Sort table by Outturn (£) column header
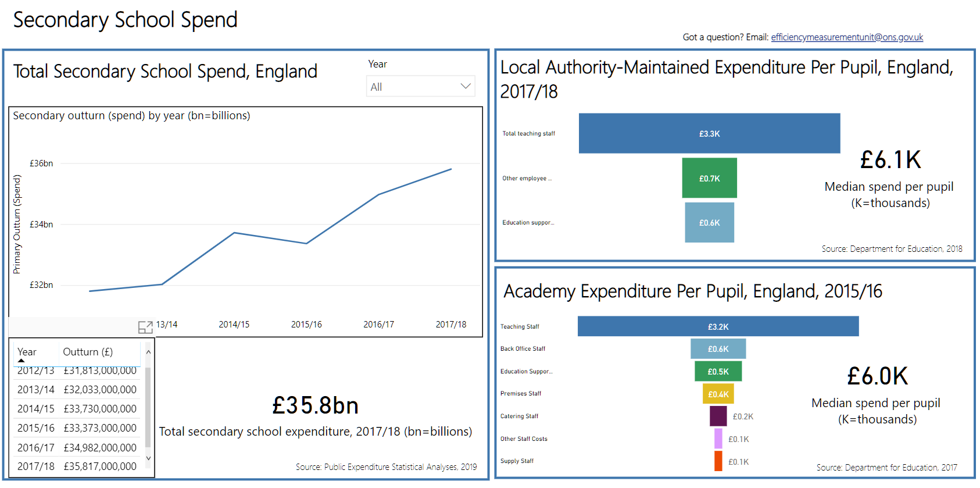The image size is (980, 488). [88, 352]
